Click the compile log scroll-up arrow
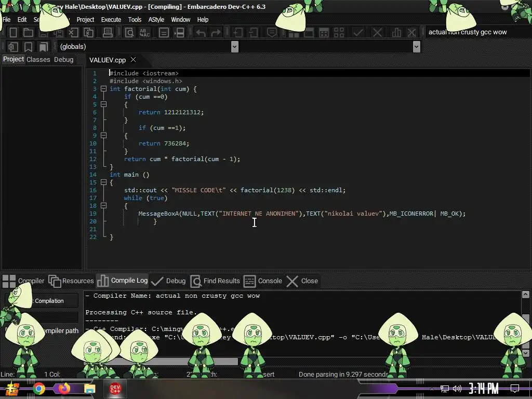532x399 pixels. 526,295
